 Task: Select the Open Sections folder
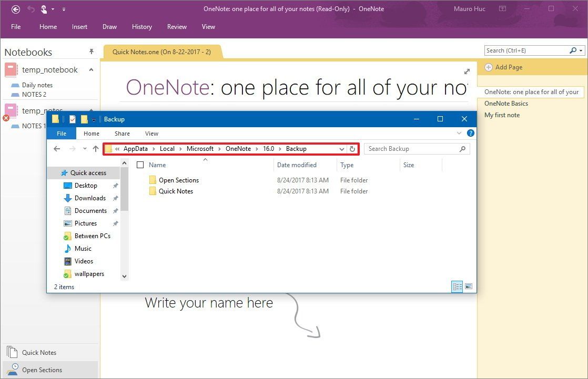(178, 180)
